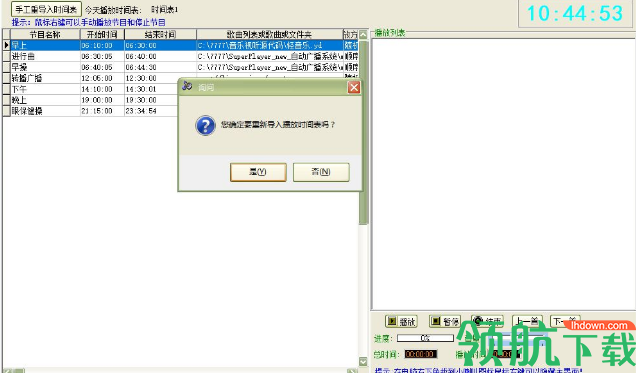Click start time 06:30:05 cell
This screenshot has width=636, height=373.
click(102, 56)
